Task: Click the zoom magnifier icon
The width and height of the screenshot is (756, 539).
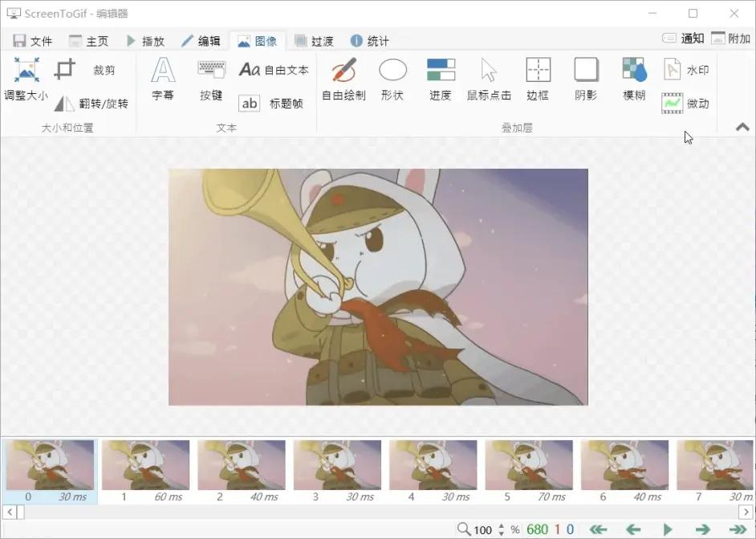Action: point(463,529)
